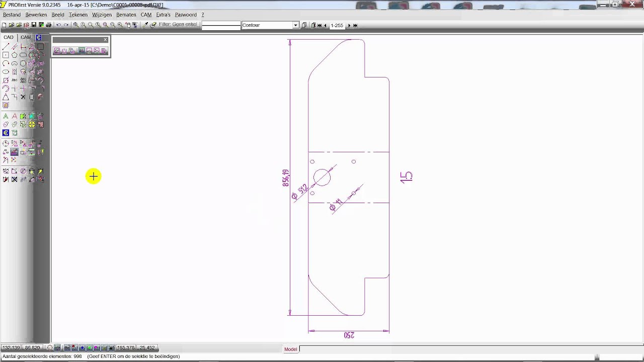Screen dimensions: 644x362
Task: Click the save diskette icon
Action: [34, 25]
